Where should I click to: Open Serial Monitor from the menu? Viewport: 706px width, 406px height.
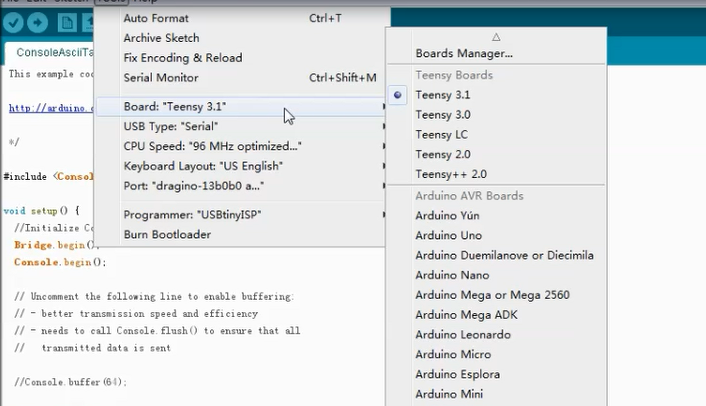(241, 78)
